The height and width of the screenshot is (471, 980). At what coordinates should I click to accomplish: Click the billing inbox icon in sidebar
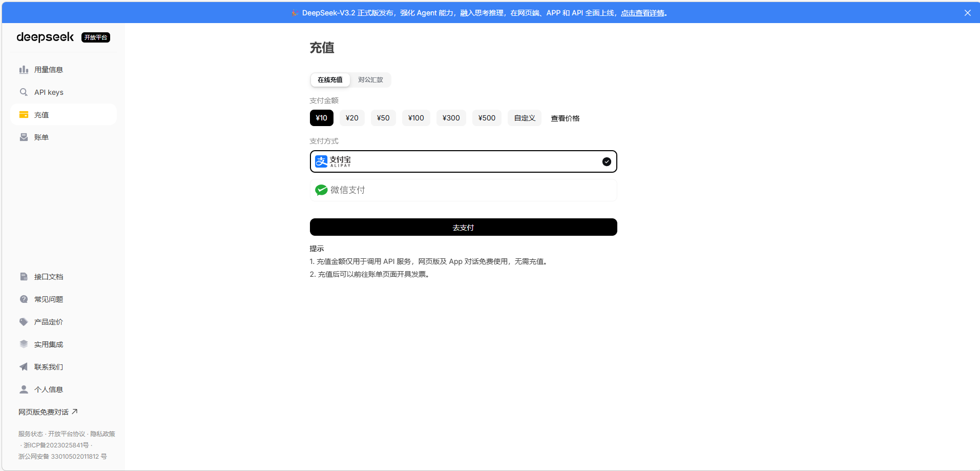pyautogui.click(x=24, y=137)
